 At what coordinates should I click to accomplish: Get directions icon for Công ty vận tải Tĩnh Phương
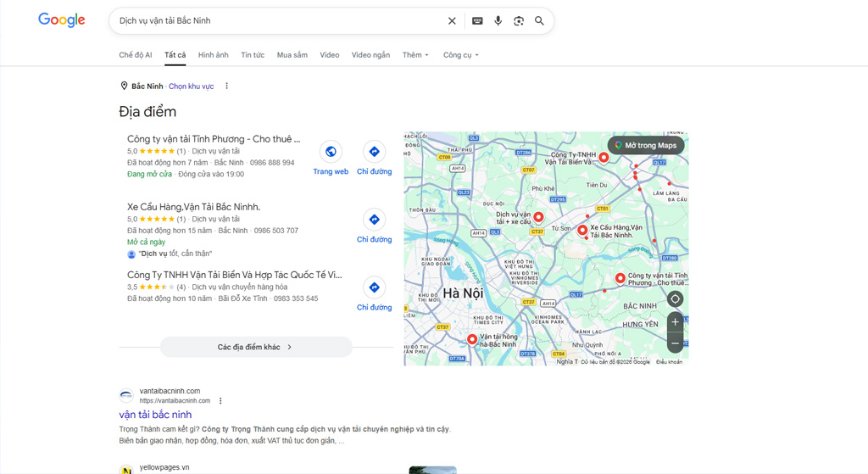(374, 152)
